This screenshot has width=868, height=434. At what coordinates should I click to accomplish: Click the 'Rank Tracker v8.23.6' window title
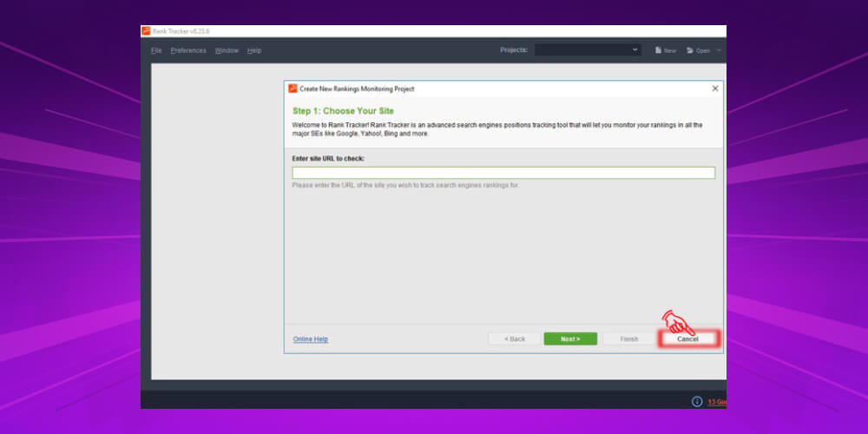pyautogui.click(x=181, y=31)
